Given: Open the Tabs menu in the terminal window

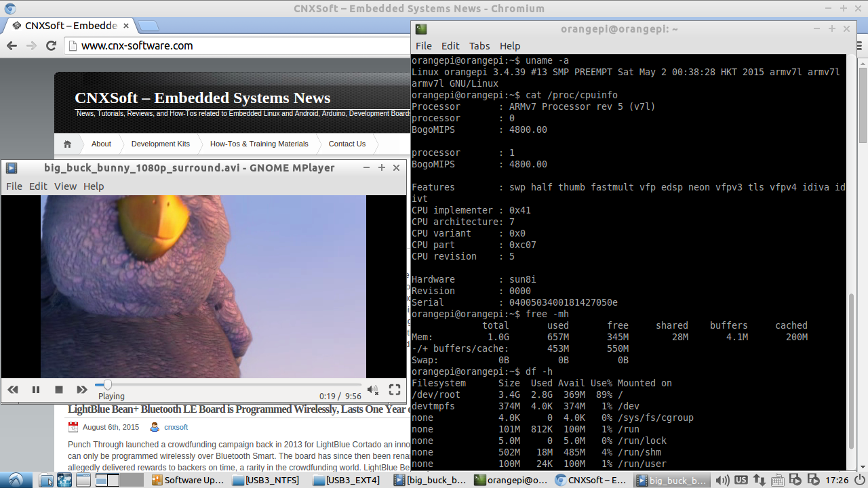Looking at the screenshot, I should tap(479, 46).
